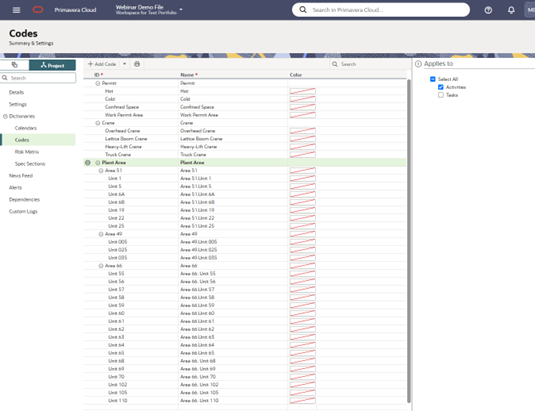Click the gear icon on Plant Area row

coord(88,163)
